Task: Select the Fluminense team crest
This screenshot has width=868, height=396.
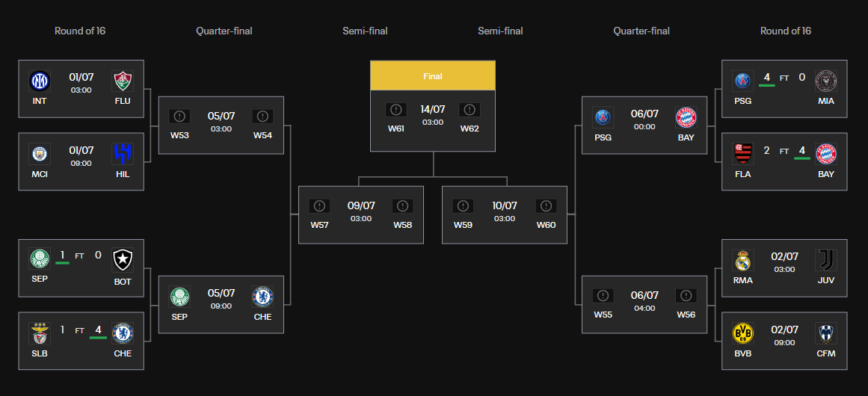Action: click(x=123, y=81)
